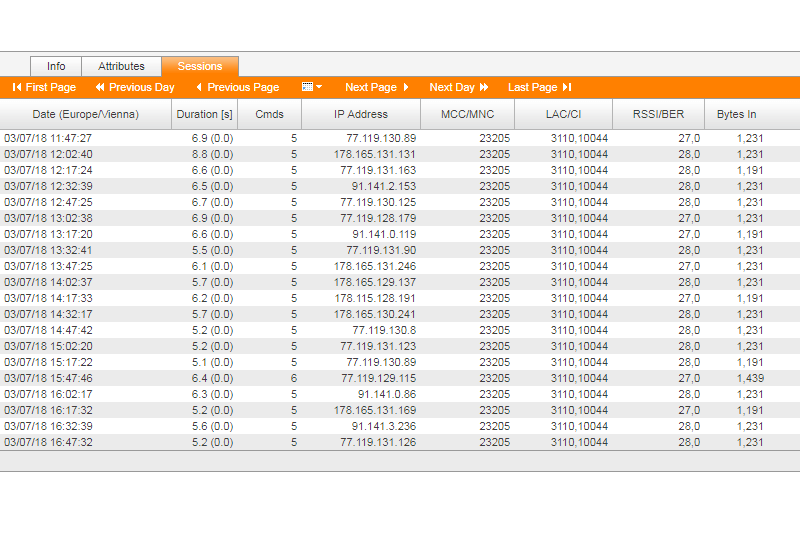Open the Attributes tab
The height and width of the screenshot is (533, 800).
click(x=121, y=67)
